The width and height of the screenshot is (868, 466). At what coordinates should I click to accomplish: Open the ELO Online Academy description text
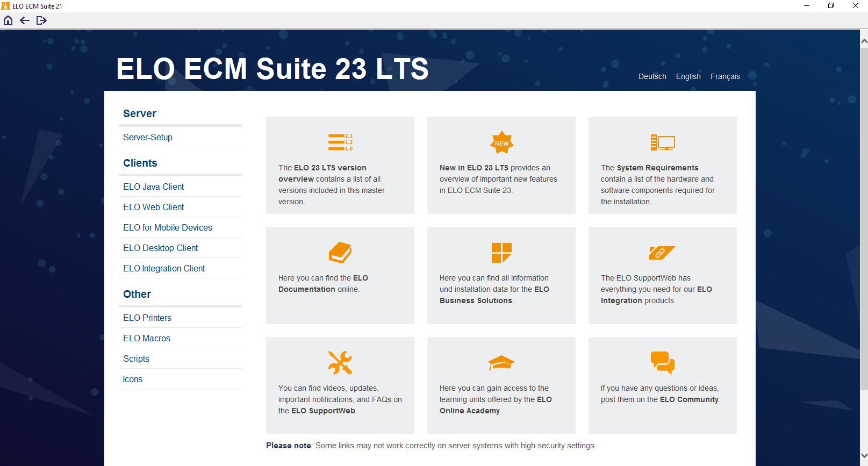[496, 399]
